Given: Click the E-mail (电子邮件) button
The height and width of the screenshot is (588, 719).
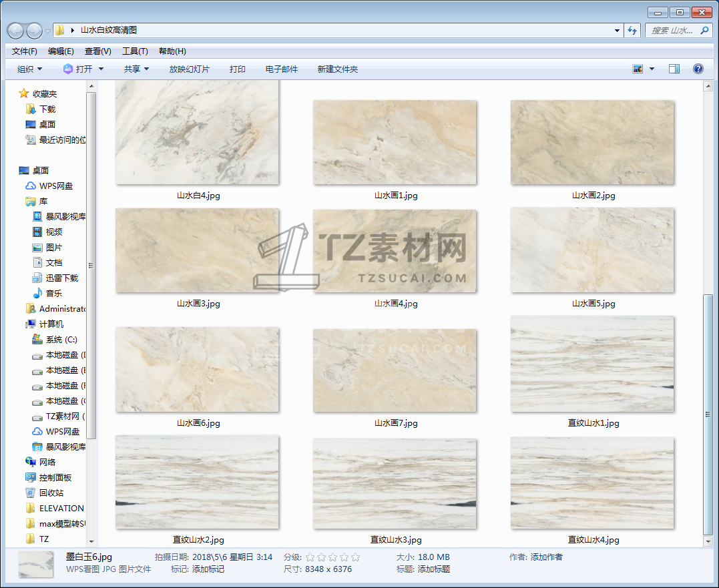Looking at the screenshot, I should click(282, 69).
